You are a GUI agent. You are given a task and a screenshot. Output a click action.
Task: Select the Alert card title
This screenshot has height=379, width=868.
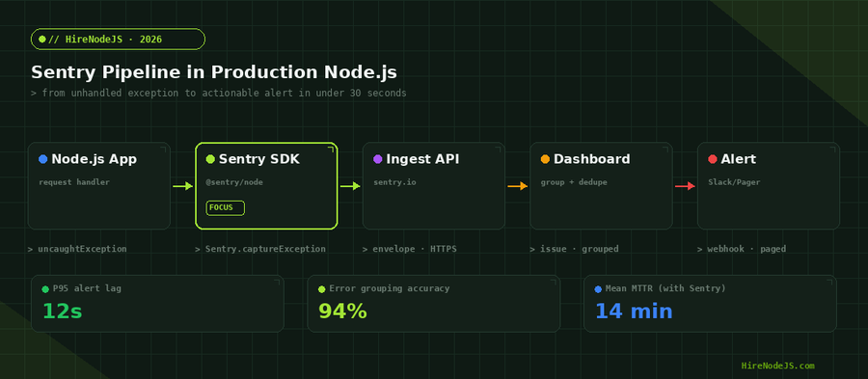(x=739, y=159)
